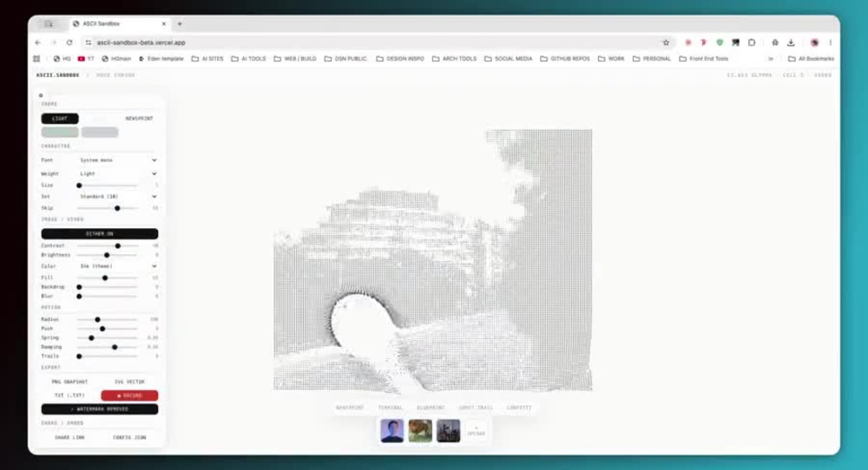868x470 pixels.
Task: Bookmark page with star icon
Action: [x=666, y=42]
